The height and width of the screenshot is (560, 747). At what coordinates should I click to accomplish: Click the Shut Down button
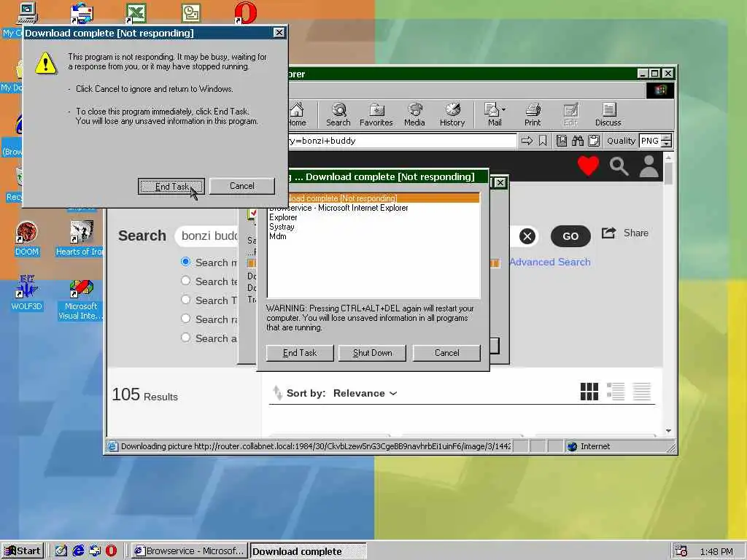coord(372,353)
